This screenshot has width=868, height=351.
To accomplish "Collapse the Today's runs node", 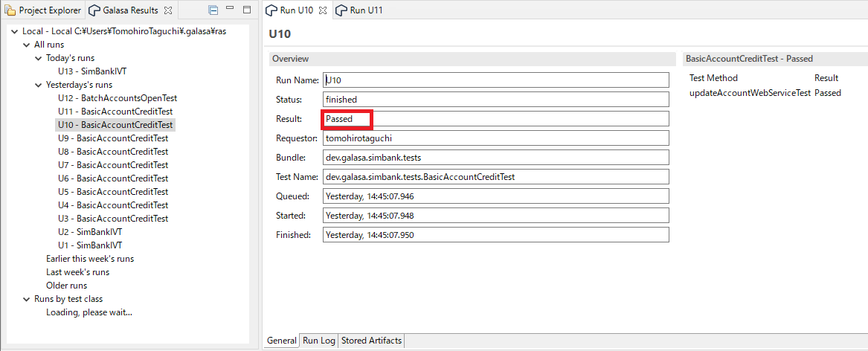I will point(38,58).
